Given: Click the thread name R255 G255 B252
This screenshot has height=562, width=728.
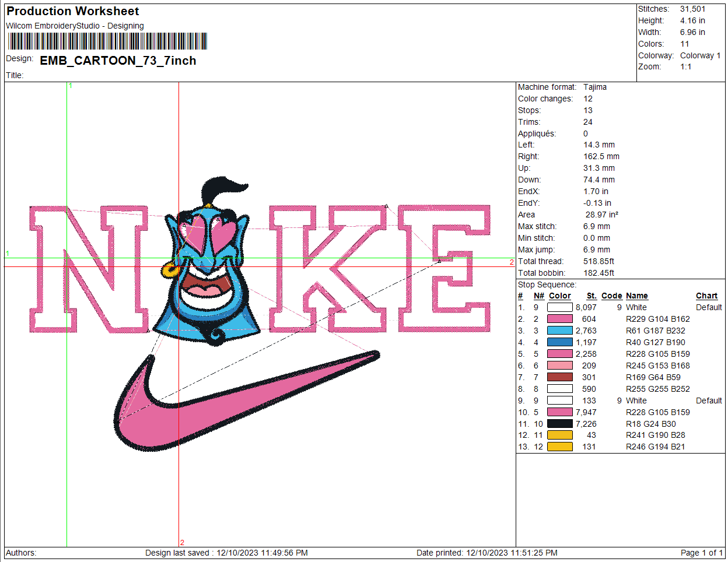Looking at the screenshot, I should [658, 389].
